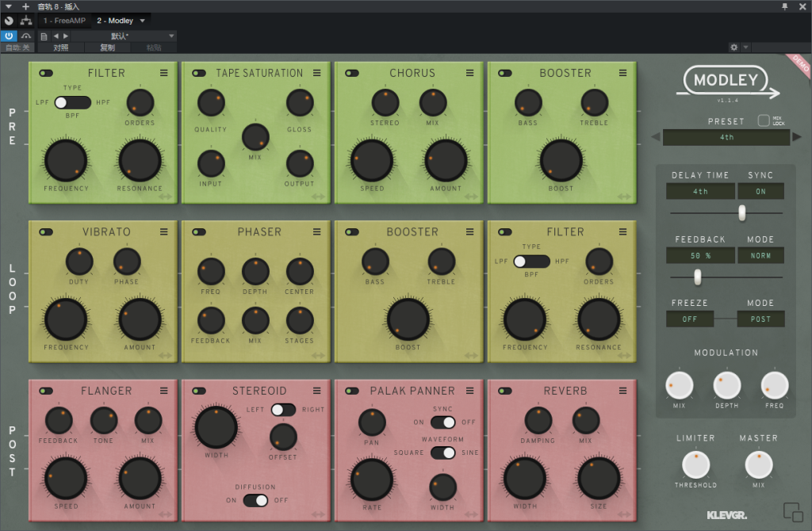The height and width of the screenshot is (531, 812).
Task: Open the Stereoid module menu icon
Action: tap(317, 391)
